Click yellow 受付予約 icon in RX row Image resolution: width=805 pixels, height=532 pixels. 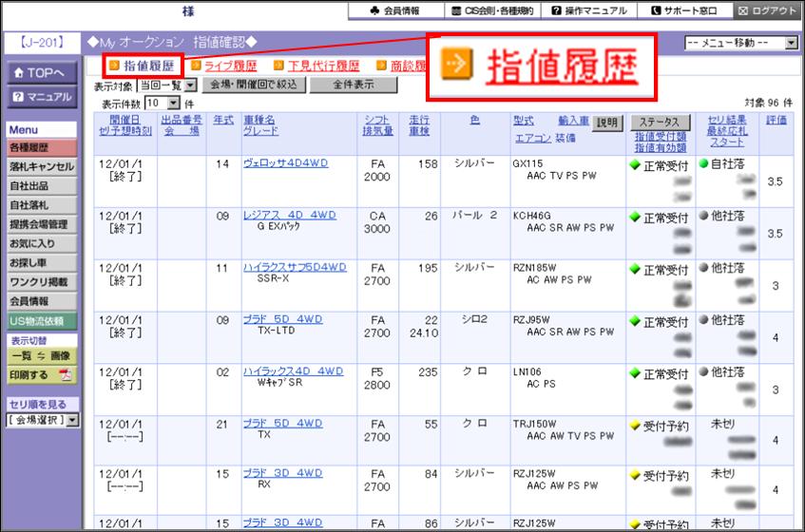click(x=635, y=476)
